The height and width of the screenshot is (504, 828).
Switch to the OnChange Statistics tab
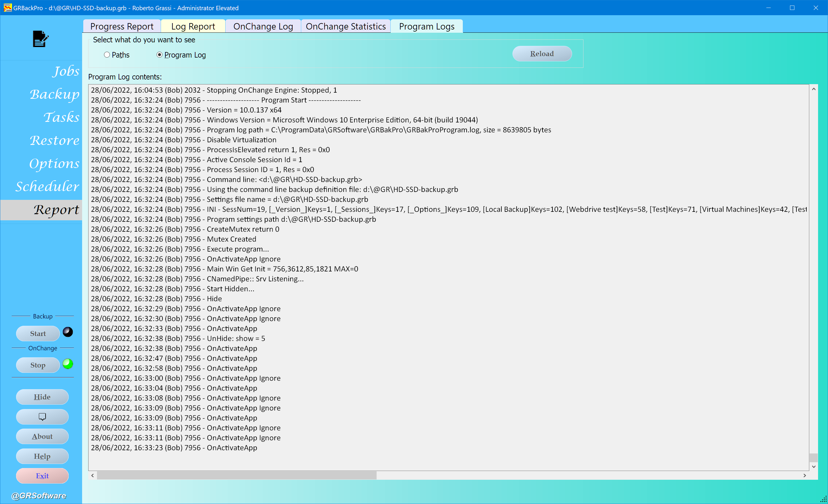point(345,26)
